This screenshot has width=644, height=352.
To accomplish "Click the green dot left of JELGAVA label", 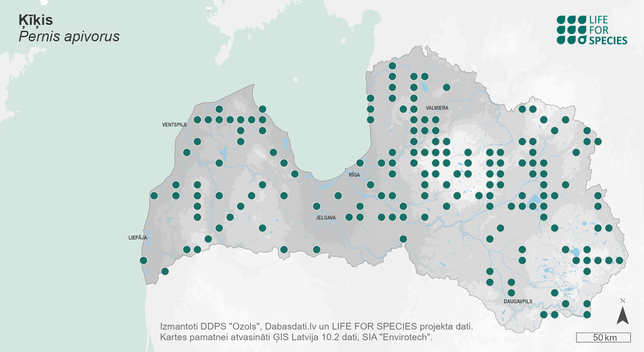I will click(317, 206).
